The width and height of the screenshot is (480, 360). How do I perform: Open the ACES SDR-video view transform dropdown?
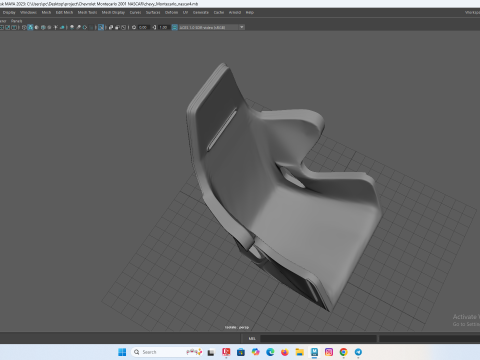(212, 27)
